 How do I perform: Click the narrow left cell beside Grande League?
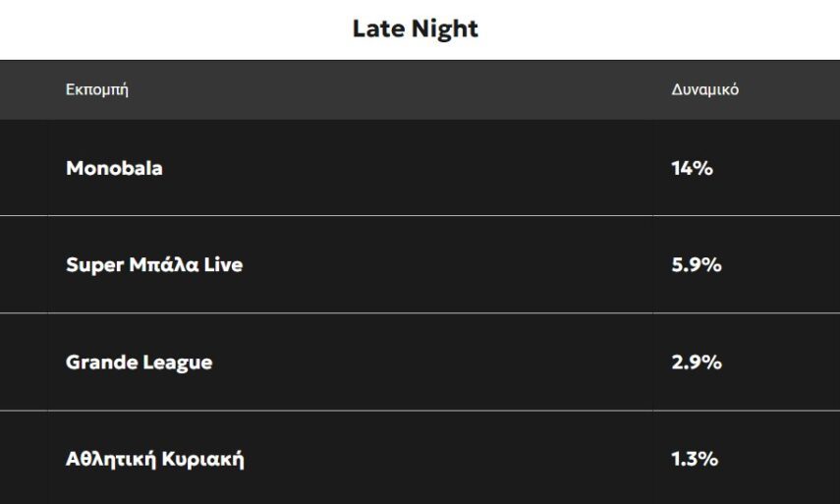pos(24,363)
